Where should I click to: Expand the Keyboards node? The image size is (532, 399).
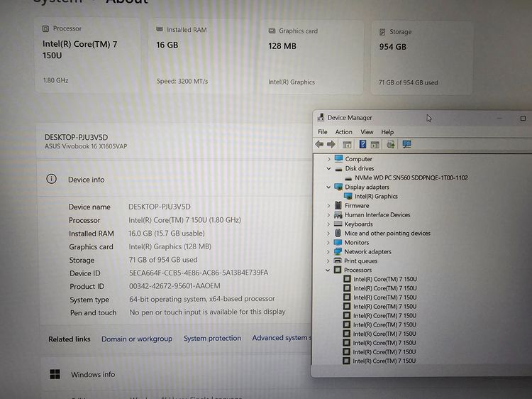tap(328, 224)
